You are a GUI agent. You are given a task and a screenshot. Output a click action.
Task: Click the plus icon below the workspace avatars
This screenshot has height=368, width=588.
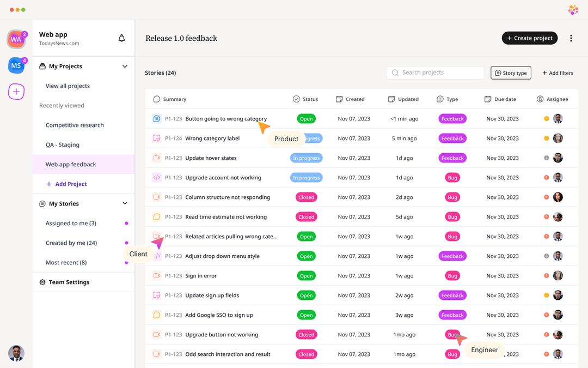coord(16,91)
